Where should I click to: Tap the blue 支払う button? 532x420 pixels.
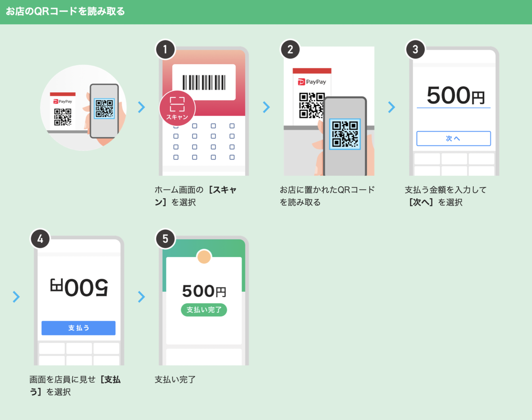(x=78, y=328)
